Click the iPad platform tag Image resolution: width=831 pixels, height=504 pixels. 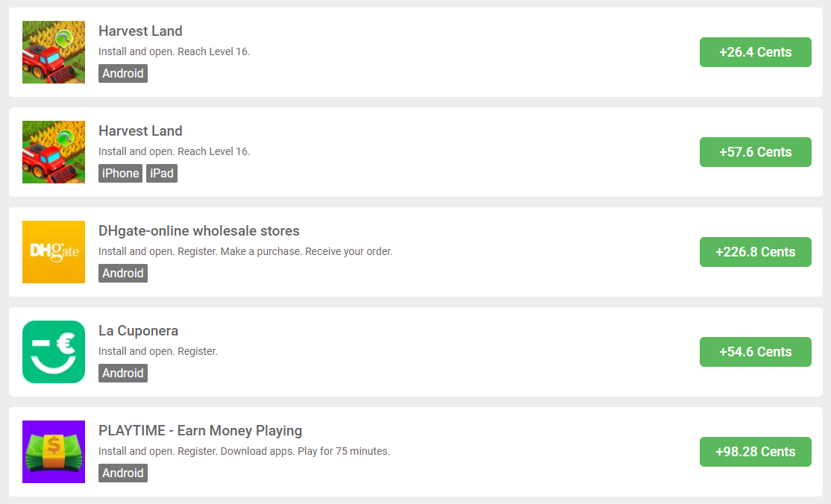tap(162, 174)
